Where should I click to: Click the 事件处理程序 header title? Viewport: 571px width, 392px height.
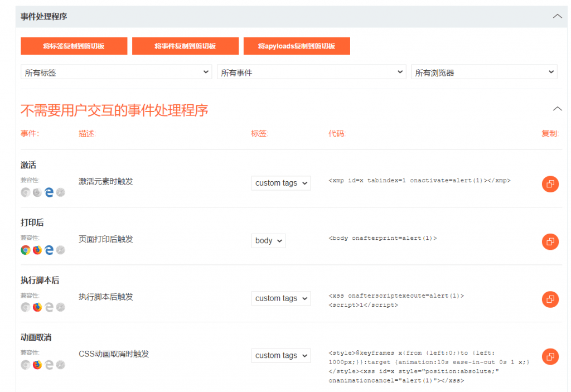click(43, 16)
